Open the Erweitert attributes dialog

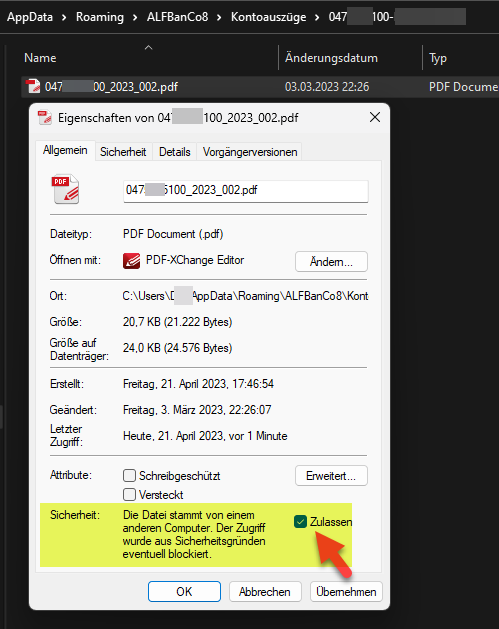pyautogui.click(x=331, y=476)
